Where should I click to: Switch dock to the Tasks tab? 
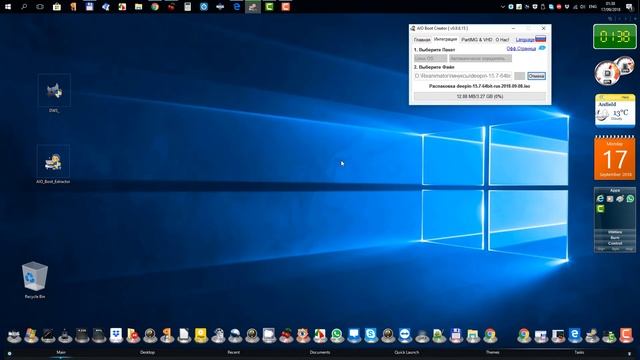point(579,352)
